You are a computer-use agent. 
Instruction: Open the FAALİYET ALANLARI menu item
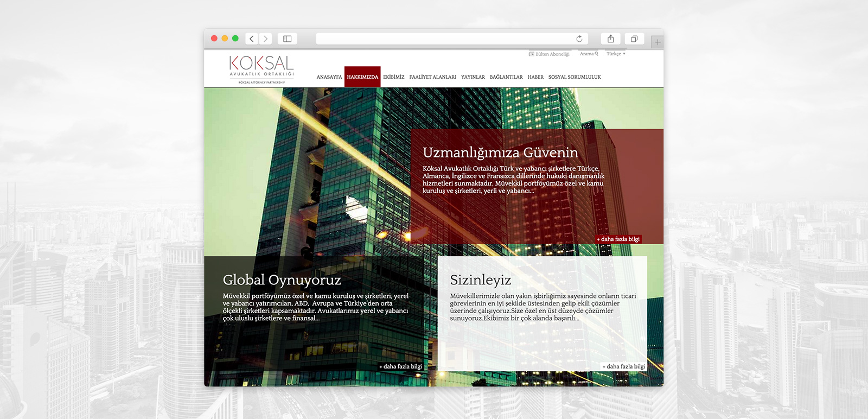pos(433,77)
